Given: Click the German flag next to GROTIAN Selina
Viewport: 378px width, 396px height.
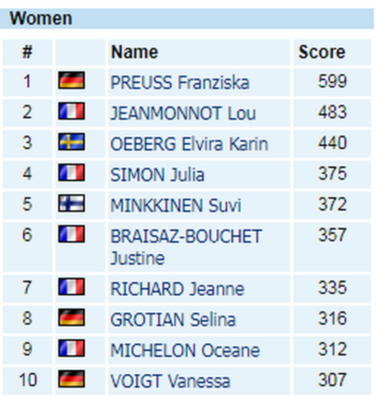Looking at the screenshot, I should coord(72,317).
